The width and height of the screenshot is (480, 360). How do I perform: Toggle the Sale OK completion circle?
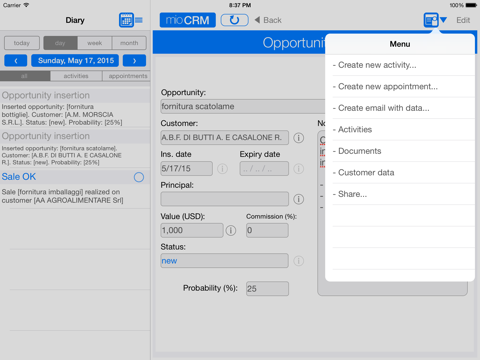pyautogui.click(x=139, y=177)
